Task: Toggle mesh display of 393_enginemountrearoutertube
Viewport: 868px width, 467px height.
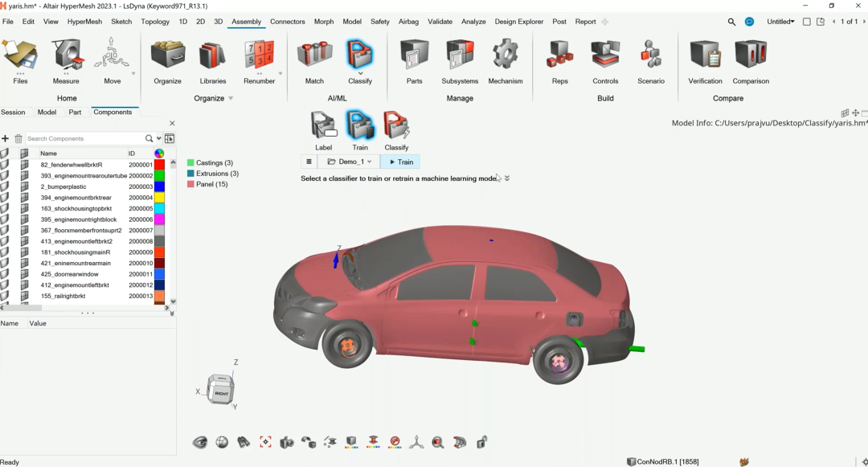Action: pos(24,175)
